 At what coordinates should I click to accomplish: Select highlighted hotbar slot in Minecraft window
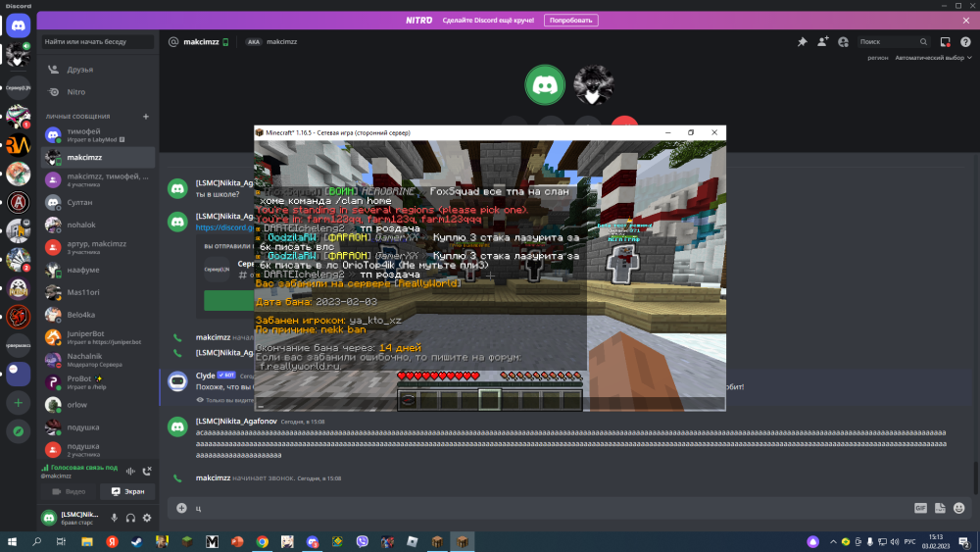(x=489, y=400)
